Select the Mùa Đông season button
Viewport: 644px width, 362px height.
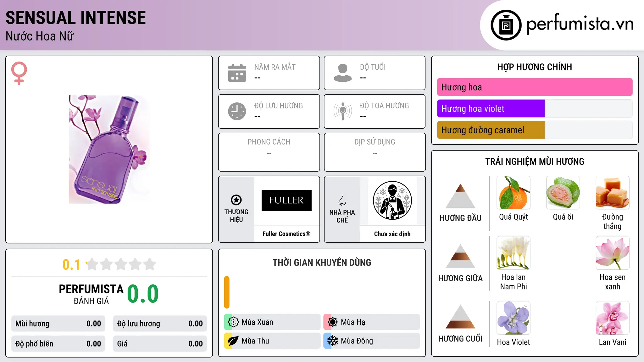[372, 341]
